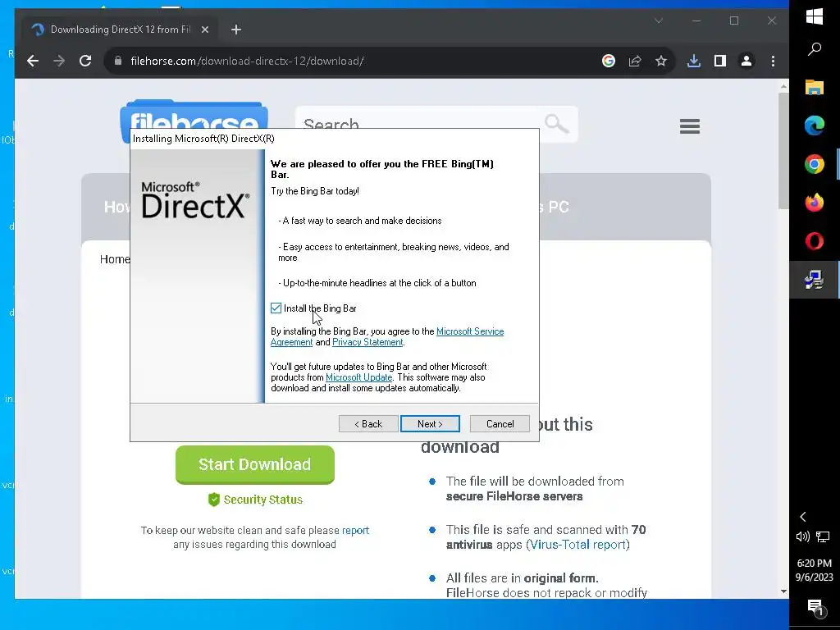Launch Opera from the taskbar
This screenshot has height=630, width=840.
click(x=815, y=242)
